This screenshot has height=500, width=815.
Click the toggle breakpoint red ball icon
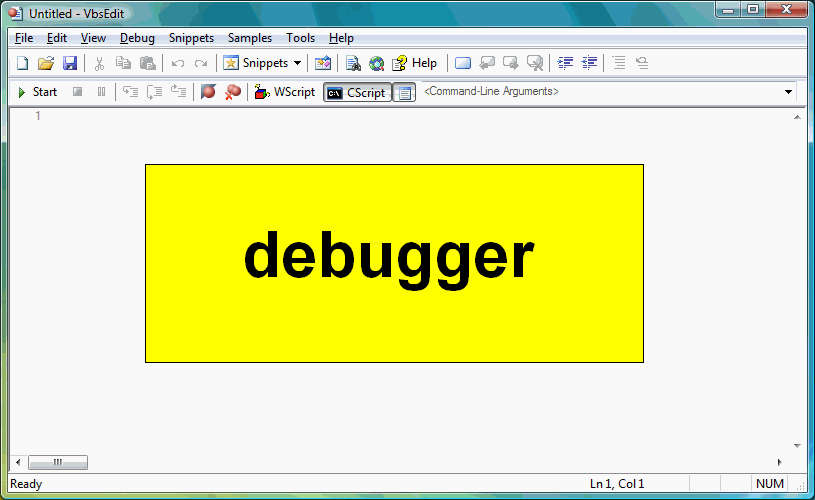click(x=208, y=92)
